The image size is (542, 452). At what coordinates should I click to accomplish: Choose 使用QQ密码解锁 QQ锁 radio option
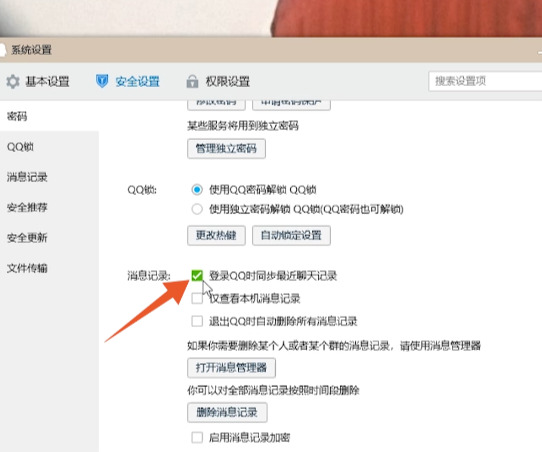coord(197,190)
